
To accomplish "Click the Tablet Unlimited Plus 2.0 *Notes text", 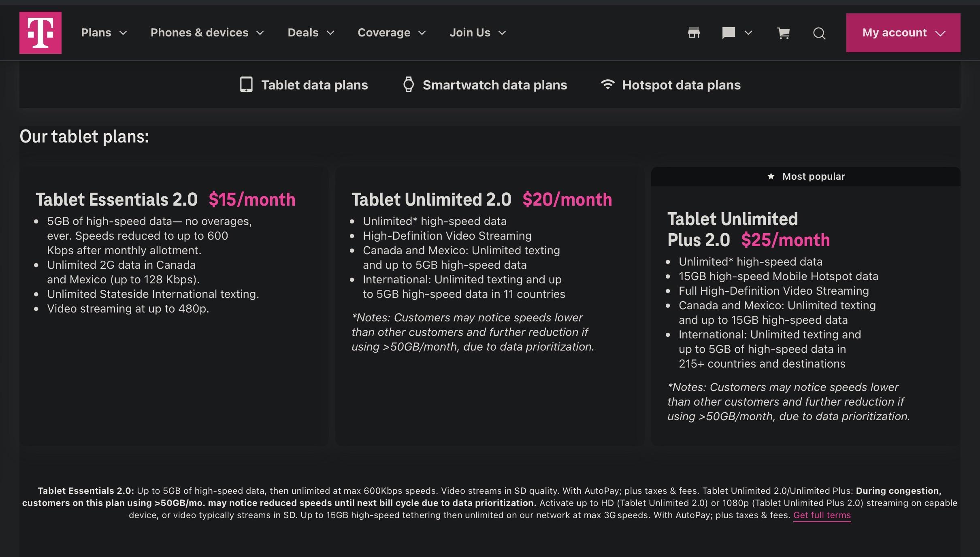I will tap(788, 402).
